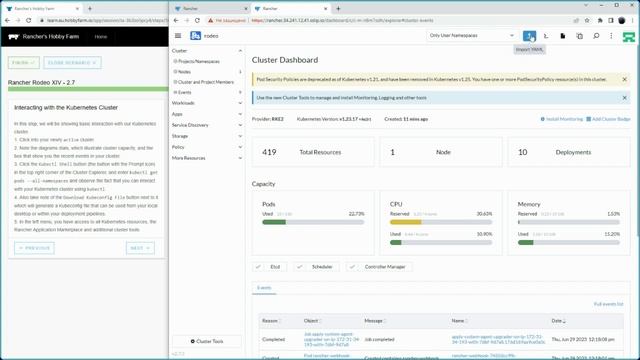Click the 10 Deployments card
640x360 pixels.
click(x=569, y=152)
